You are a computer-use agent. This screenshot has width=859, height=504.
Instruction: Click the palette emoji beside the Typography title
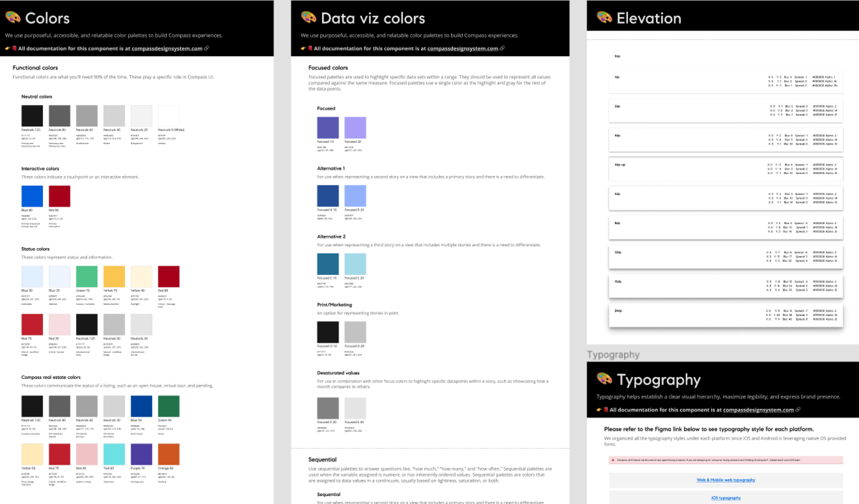pyautogui.click(x=604, y=379)
